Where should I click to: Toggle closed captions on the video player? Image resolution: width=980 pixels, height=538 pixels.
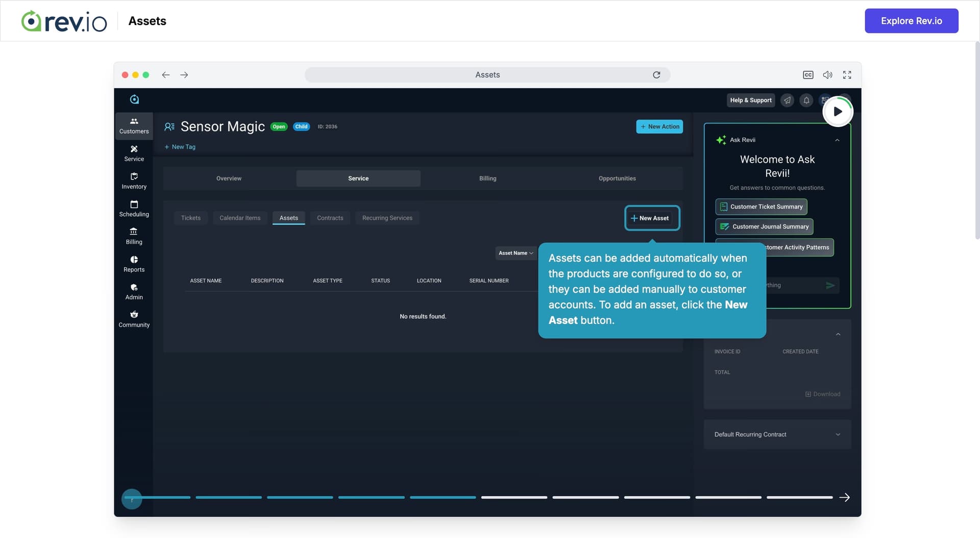coord(808,74)
